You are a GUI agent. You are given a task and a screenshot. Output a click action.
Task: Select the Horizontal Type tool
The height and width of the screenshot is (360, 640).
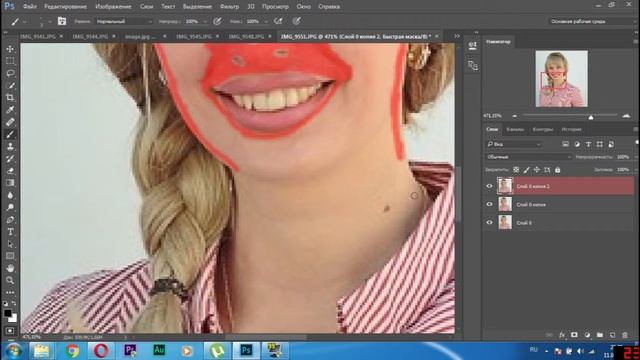click(10, 232)
